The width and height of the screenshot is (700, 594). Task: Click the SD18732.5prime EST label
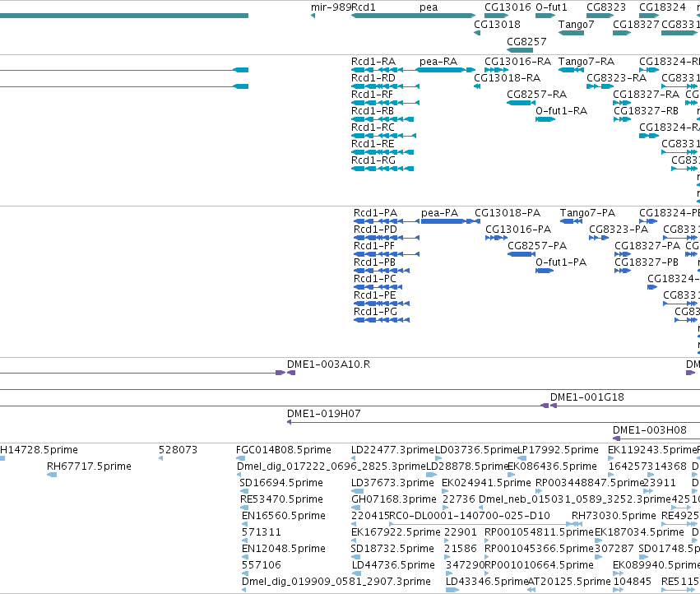(392, 549)
